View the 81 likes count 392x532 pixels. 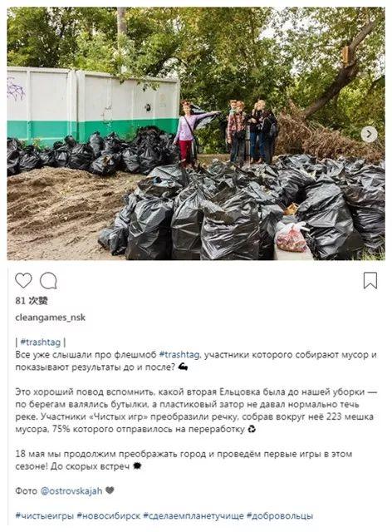point(32,301)
